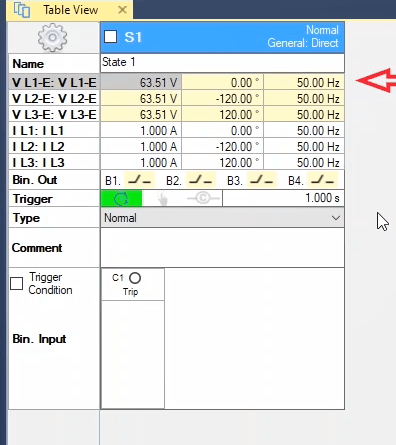This screenshot has height=445, width=396.
Task: Select the green timeout trigger icon
Action: [121, 199]
